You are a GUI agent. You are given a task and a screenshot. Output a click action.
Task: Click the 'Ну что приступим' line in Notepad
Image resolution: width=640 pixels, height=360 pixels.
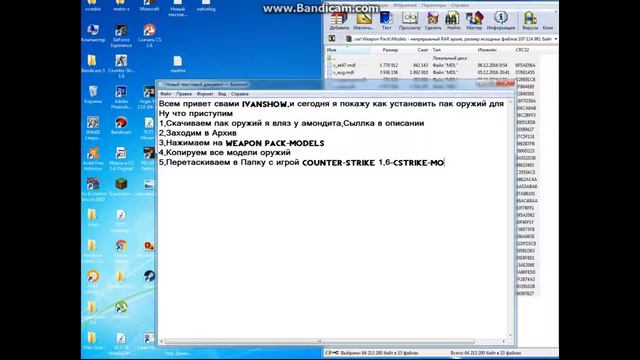pyautogui.click(x=196, y=113)
